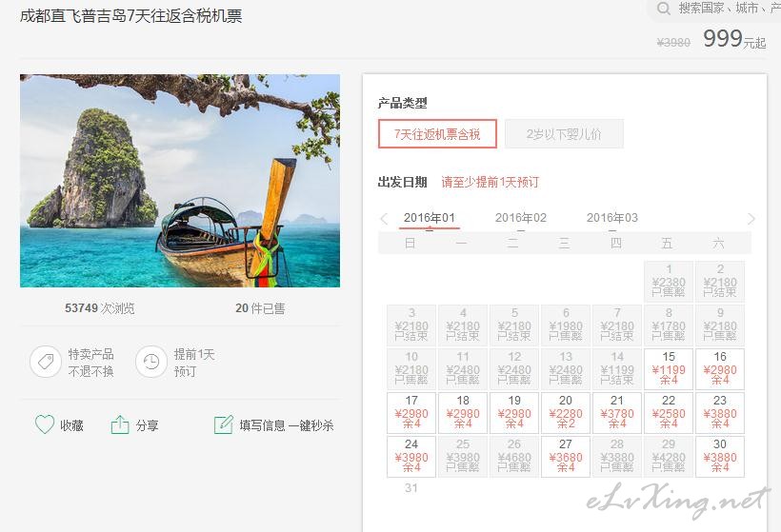This screenshot has width=781, height=532.
Task: Select departure date 16 priced ¥2980
Action: click(720, 368)
